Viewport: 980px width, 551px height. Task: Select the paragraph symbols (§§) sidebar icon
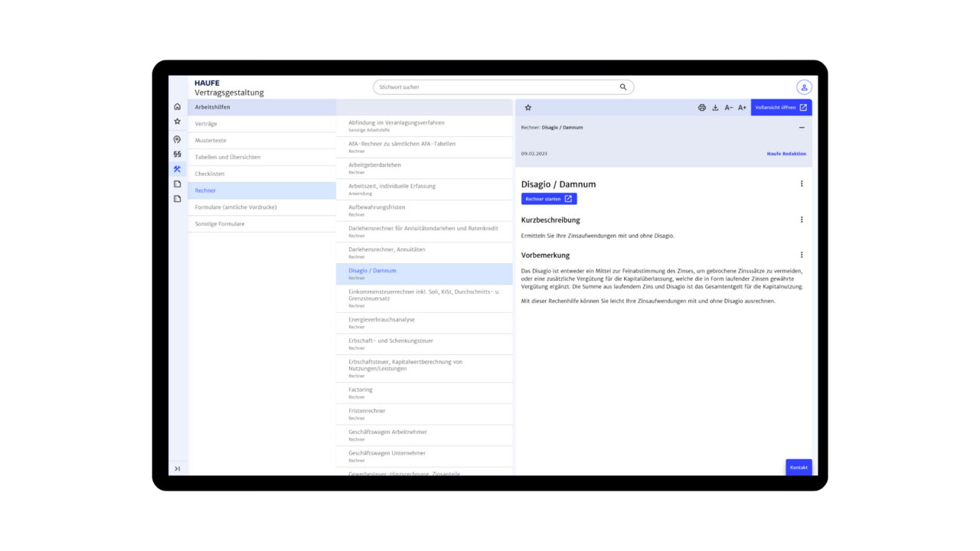pyautogui.click(x=177, y=154)
